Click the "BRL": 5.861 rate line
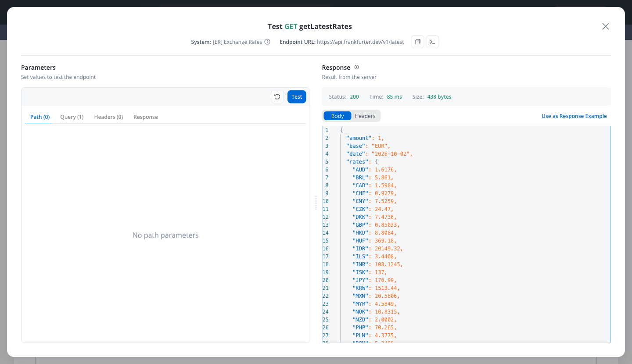This screenshot has width=632, height=364. click(373, 178)
